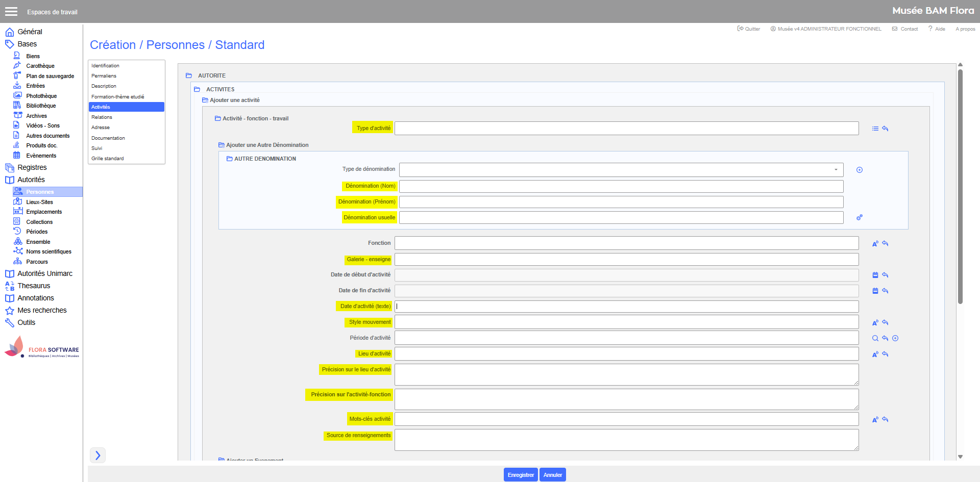This screenshot has height=482, width=980.
Task: Click the search icon for Période d'activité
Action: coord(875,338)
